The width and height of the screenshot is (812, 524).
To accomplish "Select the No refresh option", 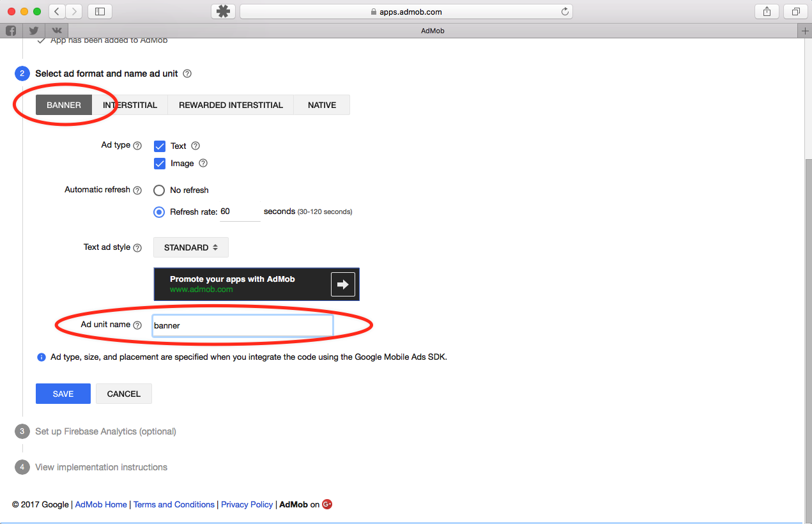I will pyautogui.click(x=159, y=190).
